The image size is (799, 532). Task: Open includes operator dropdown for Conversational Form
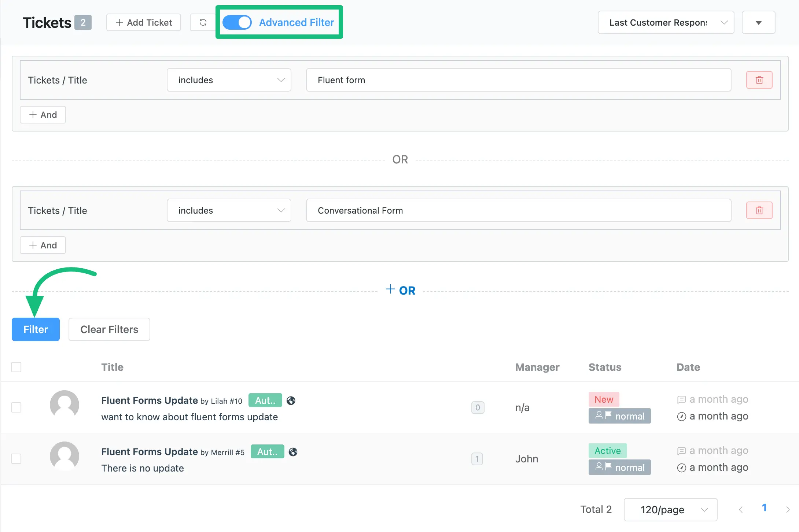tap(229, 210)
